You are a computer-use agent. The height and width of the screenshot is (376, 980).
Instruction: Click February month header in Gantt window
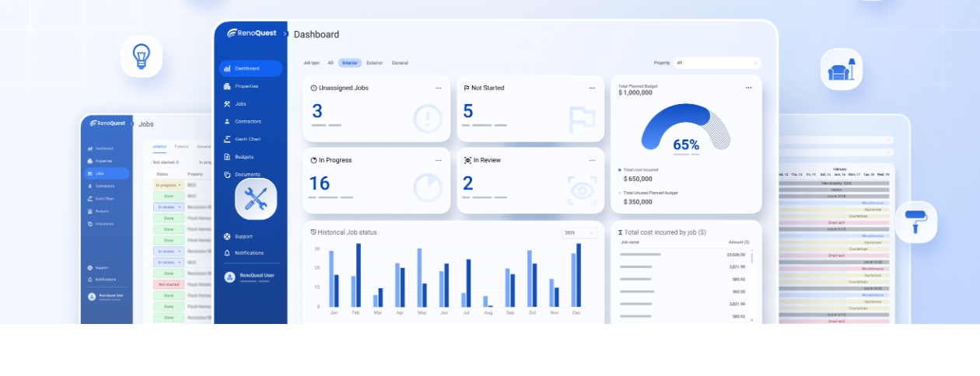click(840, 169)
